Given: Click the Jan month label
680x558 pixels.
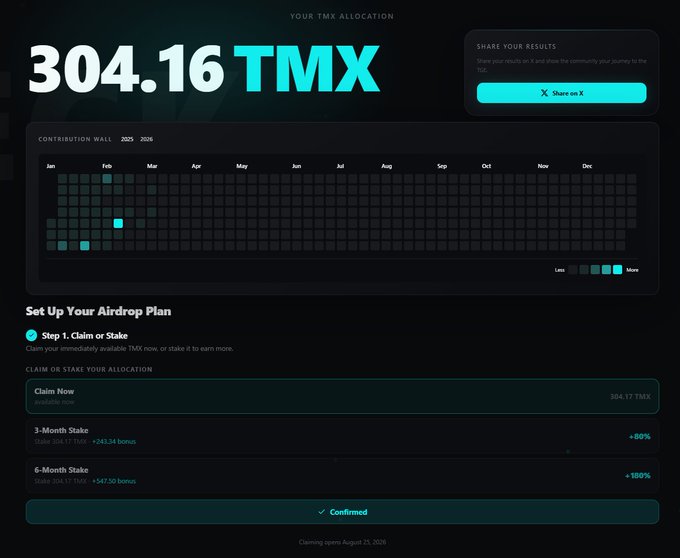Looking at the screenshot, I should click(x=51, y=166).
